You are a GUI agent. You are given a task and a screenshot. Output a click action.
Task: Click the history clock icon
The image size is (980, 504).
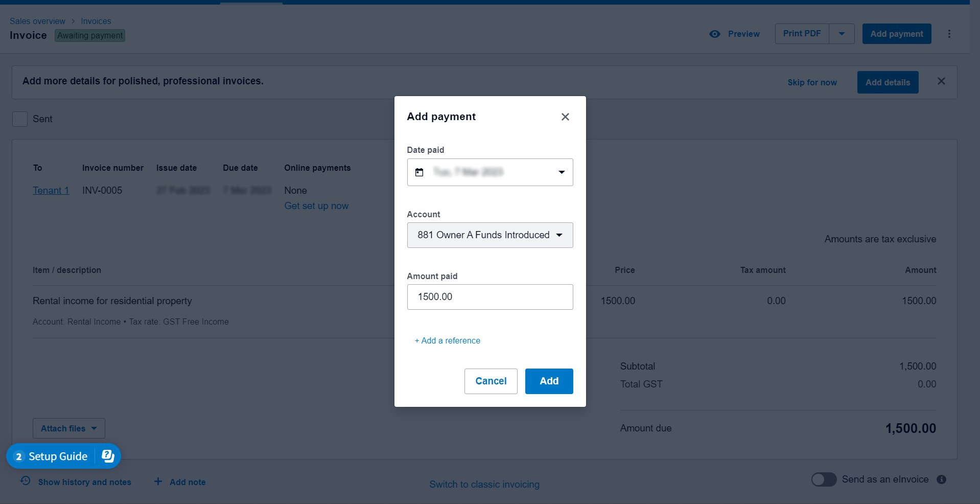[26, 481]
